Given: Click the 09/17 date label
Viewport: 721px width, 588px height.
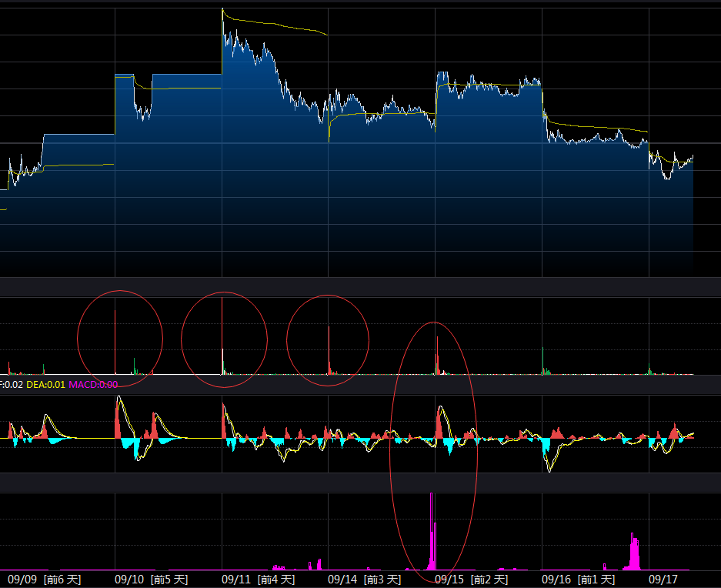Looking at the screenshot, I should tap(663, 580).
